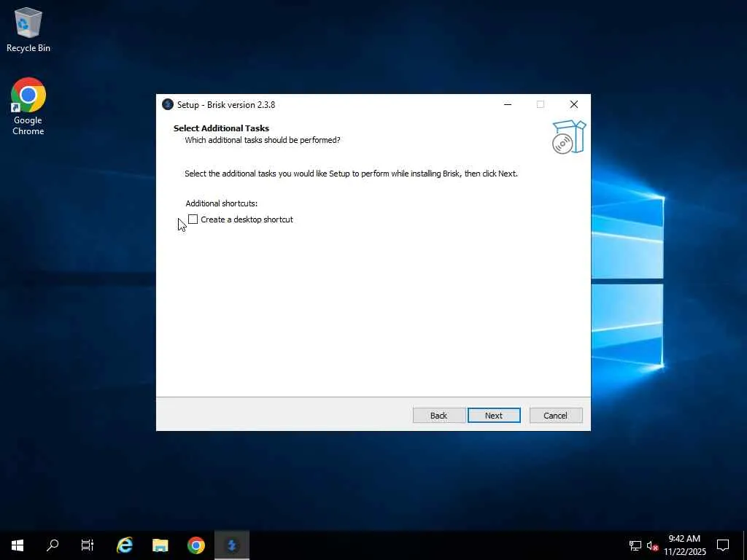This screenshot has height=560, width=747.
Task: Click 'Create a desktop shortcut' label
Action: pyautogui.click(x=247, y=219)
